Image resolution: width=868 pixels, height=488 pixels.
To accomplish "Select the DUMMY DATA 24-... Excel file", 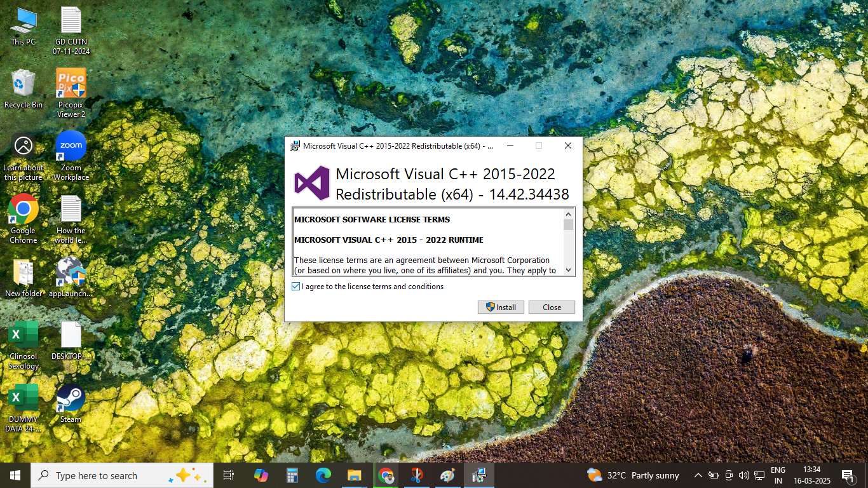I will click(x=24, y=408).
